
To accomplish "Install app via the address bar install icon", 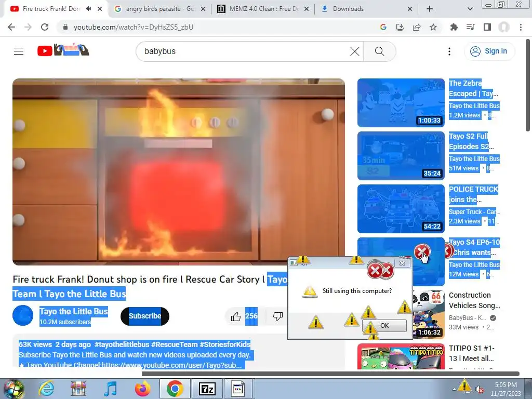I will pos(400,27).
